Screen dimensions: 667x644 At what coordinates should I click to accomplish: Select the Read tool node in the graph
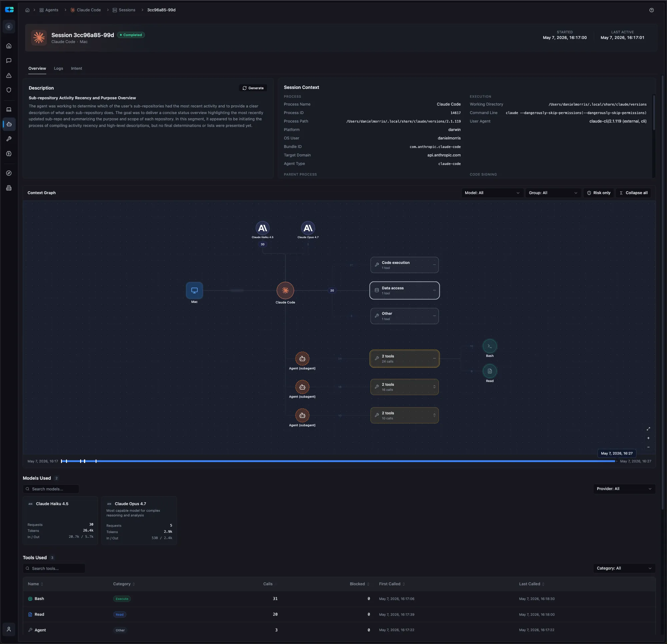(489, 371)
